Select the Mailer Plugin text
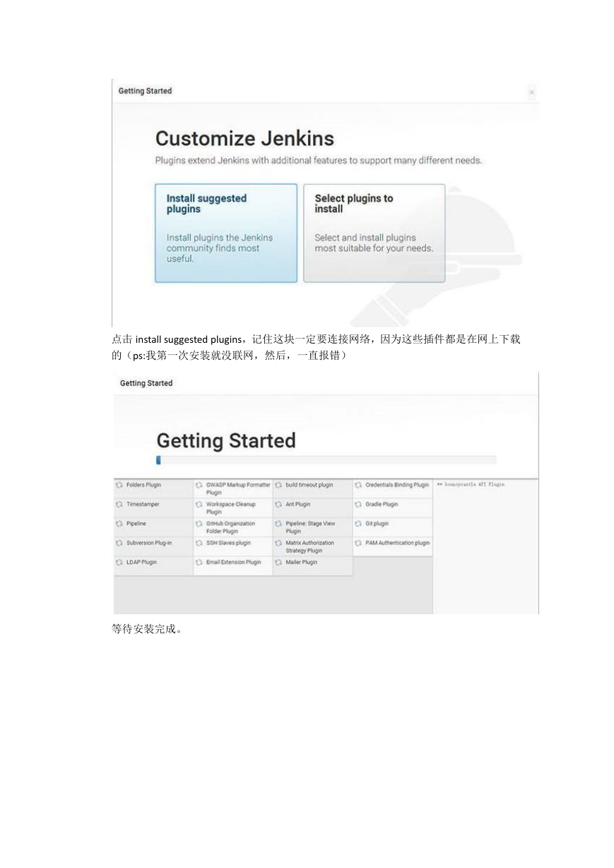The image size is (614, 868). point(302,563)
